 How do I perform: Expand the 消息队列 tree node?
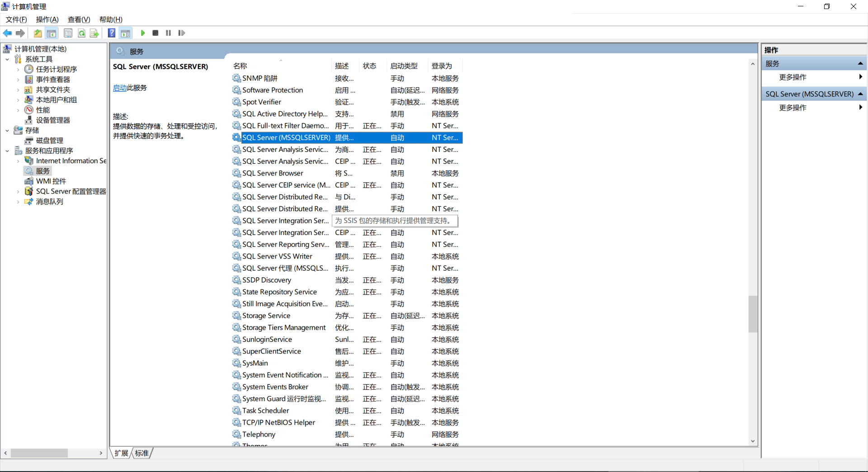click(x=18, y=202)
